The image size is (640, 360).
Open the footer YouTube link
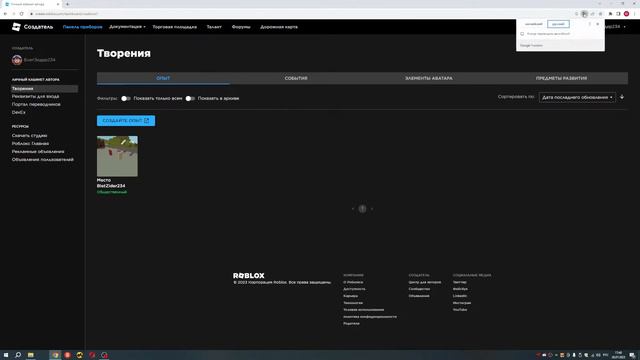[460, 310]
